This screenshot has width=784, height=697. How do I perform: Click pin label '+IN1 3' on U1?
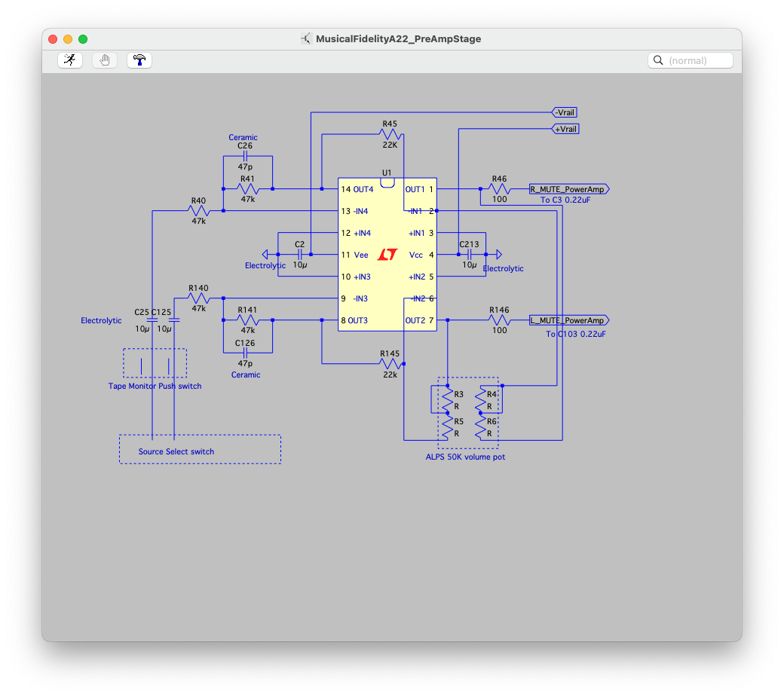coord(421,233)
